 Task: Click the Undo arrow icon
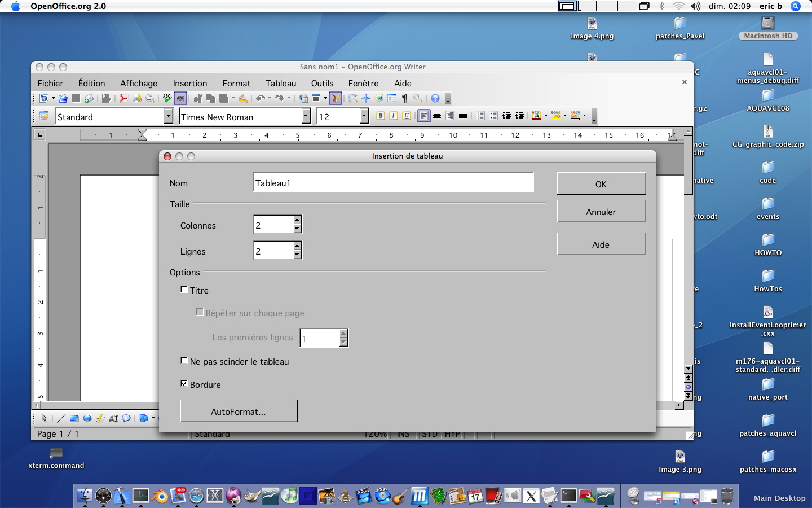tap(259, 98)
